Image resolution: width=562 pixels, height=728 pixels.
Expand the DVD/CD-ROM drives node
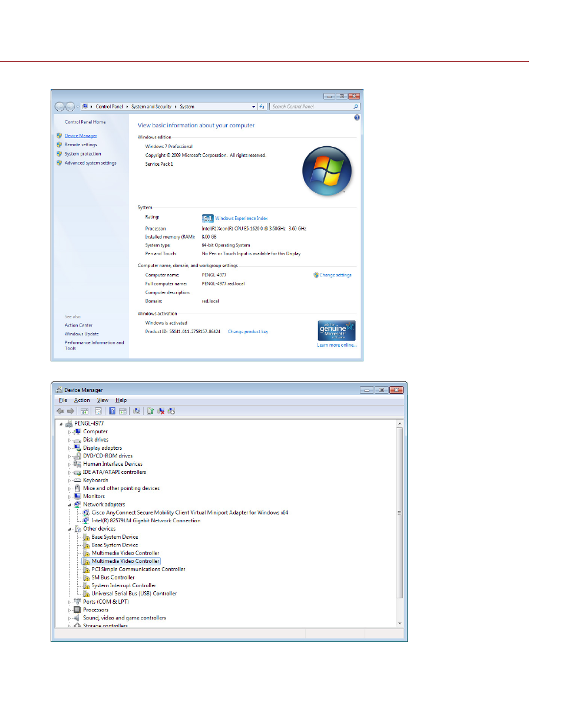click(69, 456)
